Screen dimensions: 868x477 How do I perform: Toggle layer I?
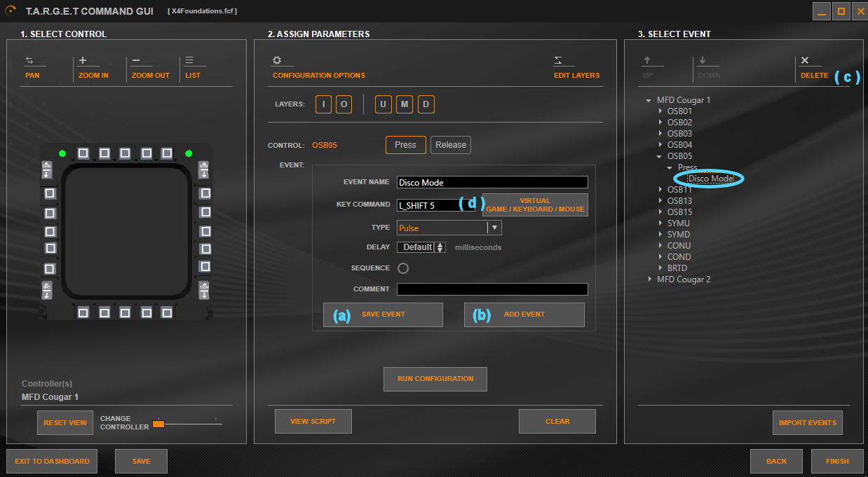323,104
